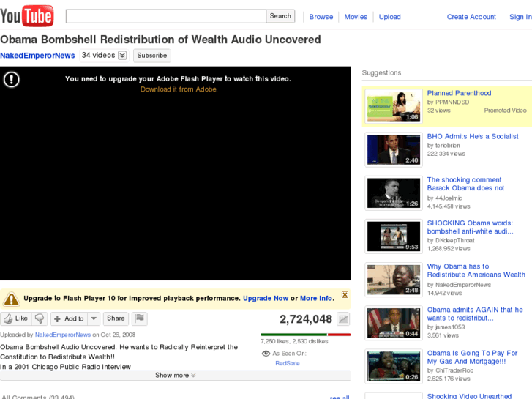Click the Sign In link
Image resolution: width=532 pixels, height=399 pixels.
520,17
